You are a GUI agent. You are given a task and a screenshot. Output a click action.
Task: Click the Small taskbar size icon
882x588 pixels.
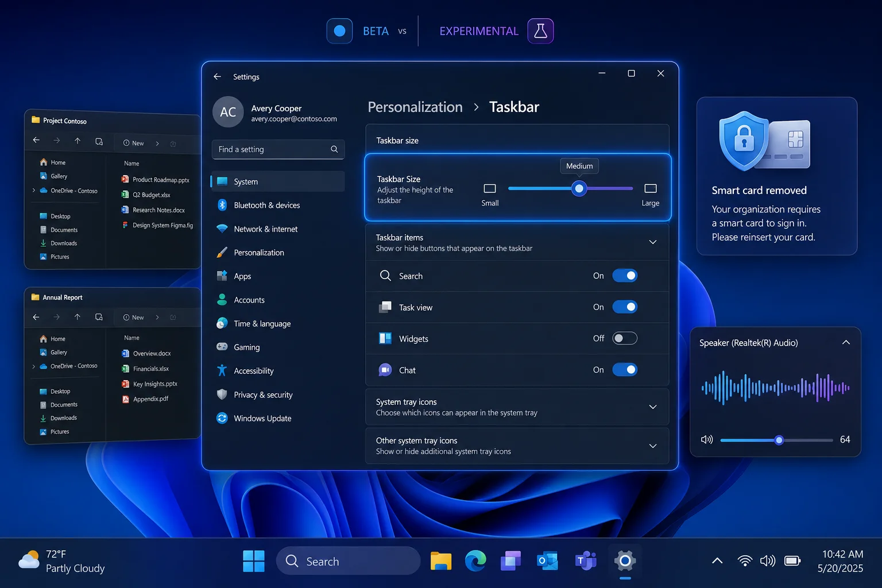click(x=490, y=188)
